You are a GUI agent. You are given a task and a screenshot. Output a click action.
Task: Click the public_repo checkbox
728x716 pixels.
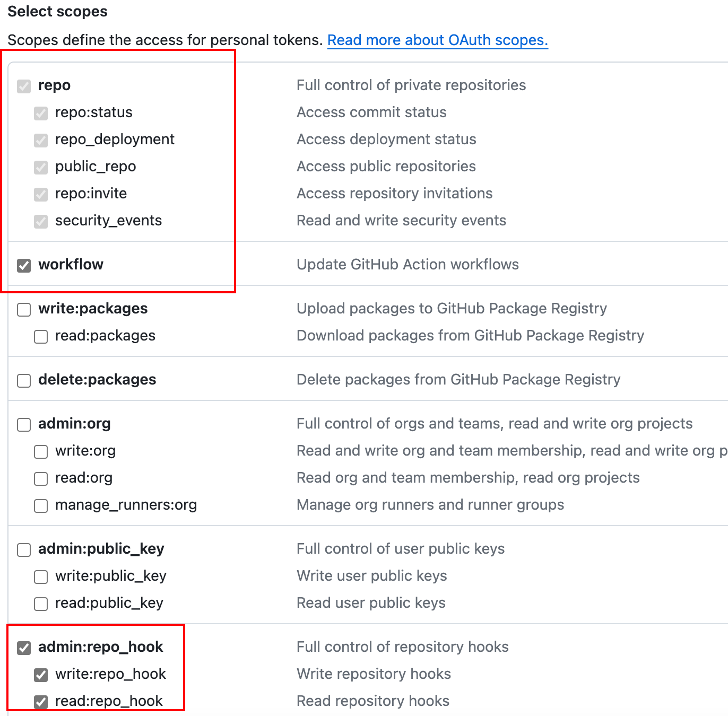41,167
